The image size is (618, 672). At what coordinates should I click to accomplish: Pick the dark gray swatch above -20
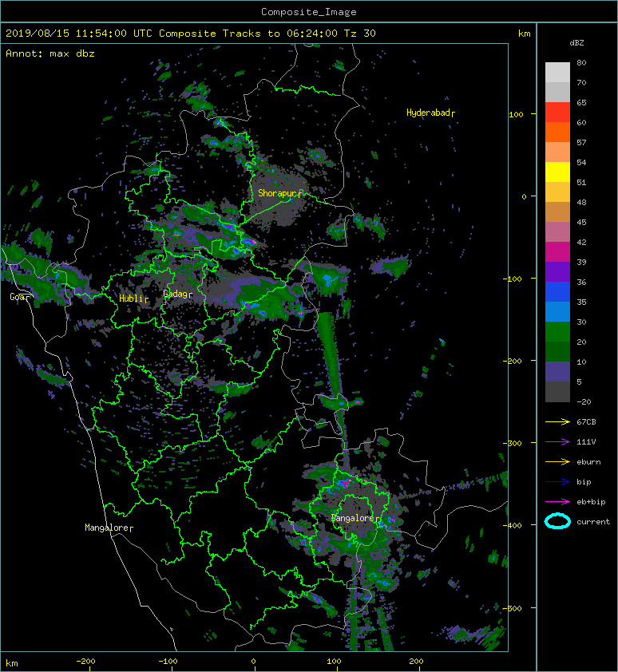click(x=557, y=392)
